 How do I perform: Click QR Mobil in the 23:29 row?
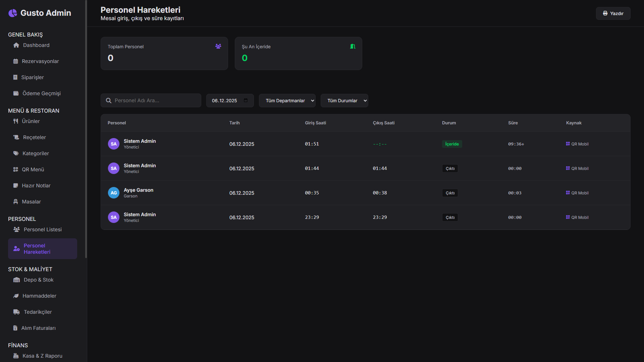[x=577, y=218]
